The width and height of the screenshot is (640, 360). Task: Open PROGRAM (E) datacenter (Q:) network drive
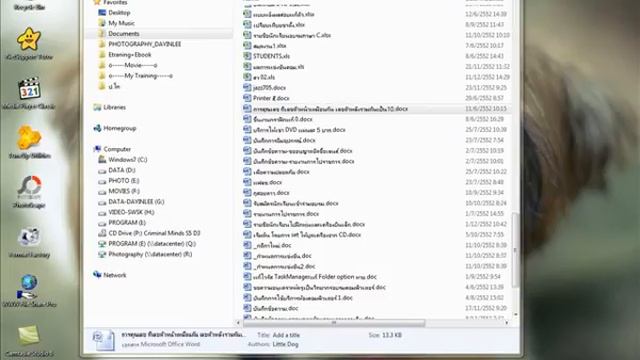pyautogui.click(x=152, y=244)
